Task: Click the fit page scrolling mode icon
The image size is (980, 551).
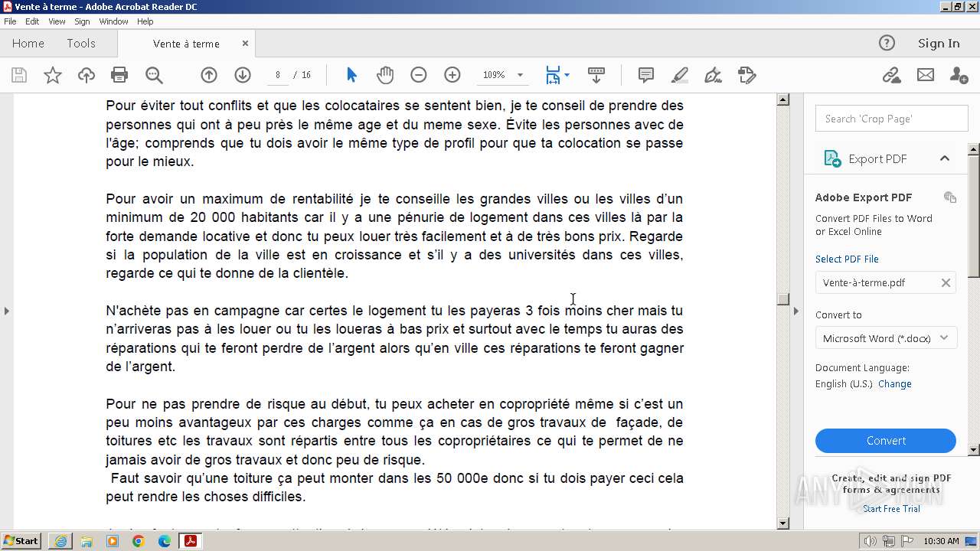Action: pos(553,75)
